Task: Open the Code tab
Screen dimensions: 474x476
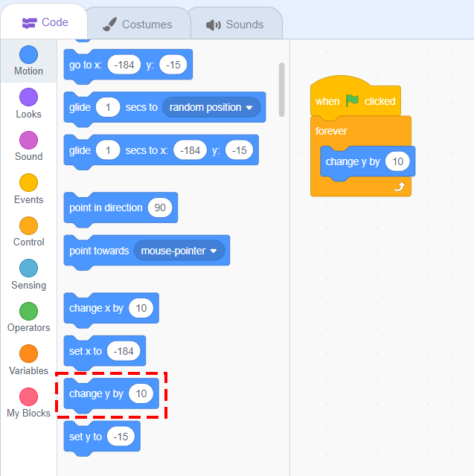Action: click(x=45, y=22)
